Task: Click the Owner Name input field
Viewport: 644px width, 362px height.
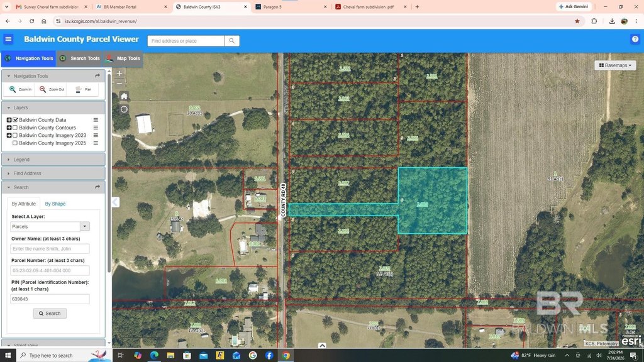Action: (x=50, y=249)
